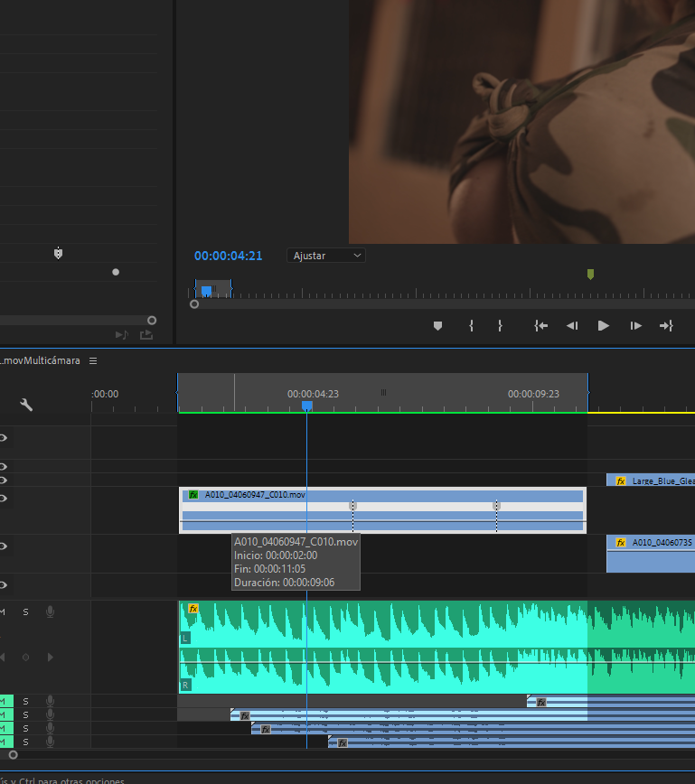Image resolution: width=695 pixels, height=784 pixels.
Task: Solo the bottommost audio track
Action: click(25, 742)
